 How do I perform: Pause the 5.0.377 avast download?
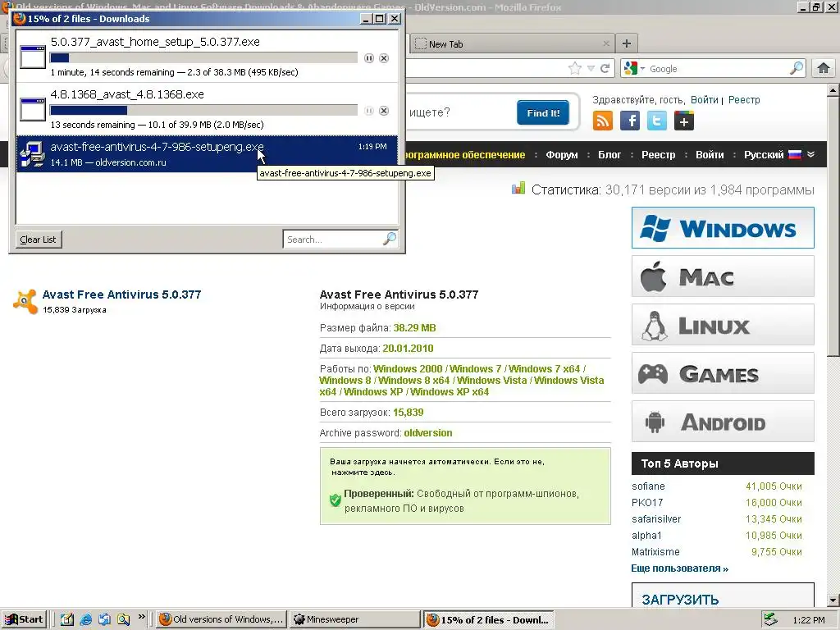tap(368, 58)
